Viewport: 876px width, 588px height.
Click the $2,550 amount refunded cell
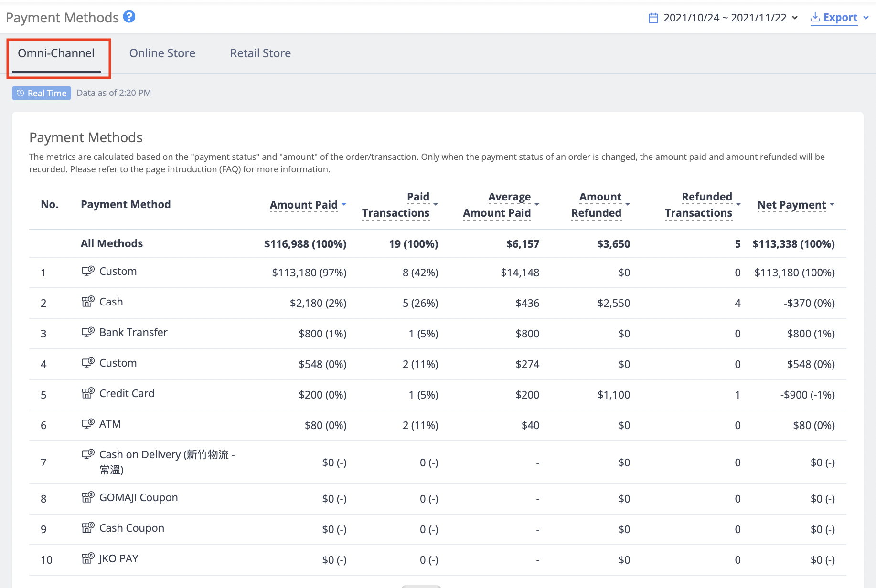[x=614, y=303]
